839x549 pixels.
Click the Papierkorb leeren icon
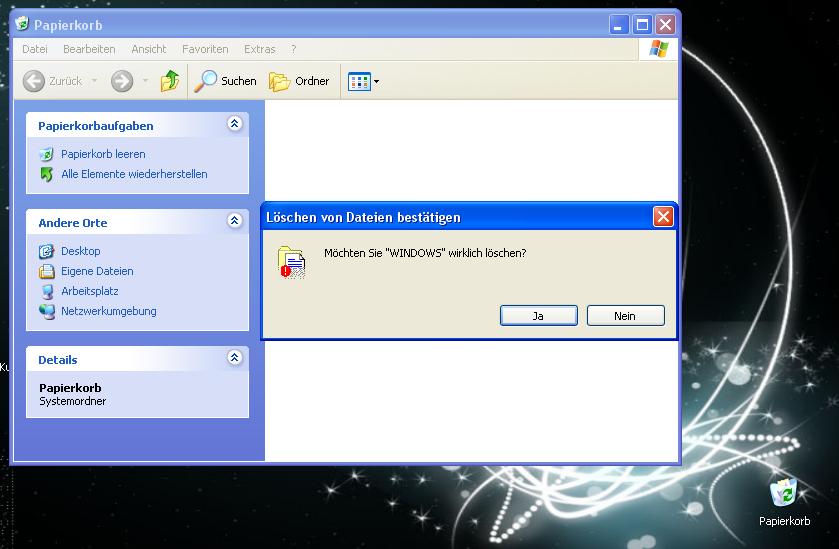pos(46,154)
